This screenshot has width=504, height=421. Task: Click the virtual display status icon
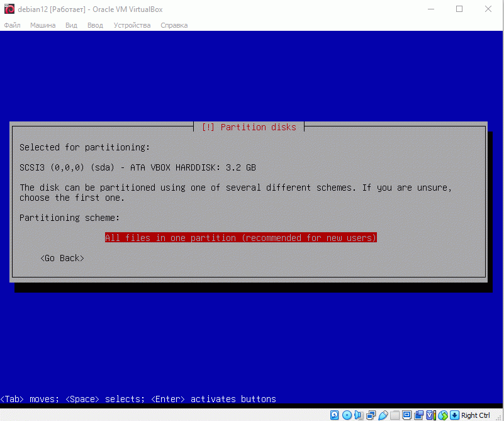(407, 415)
